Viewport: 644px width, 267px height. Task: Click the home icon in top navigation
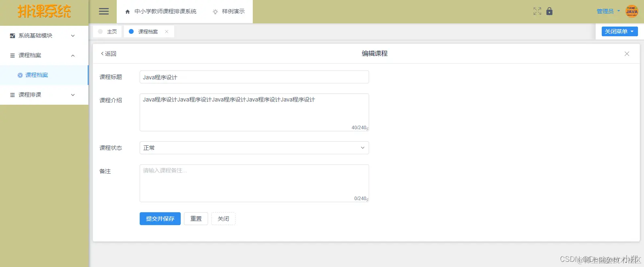coord(128,12)
